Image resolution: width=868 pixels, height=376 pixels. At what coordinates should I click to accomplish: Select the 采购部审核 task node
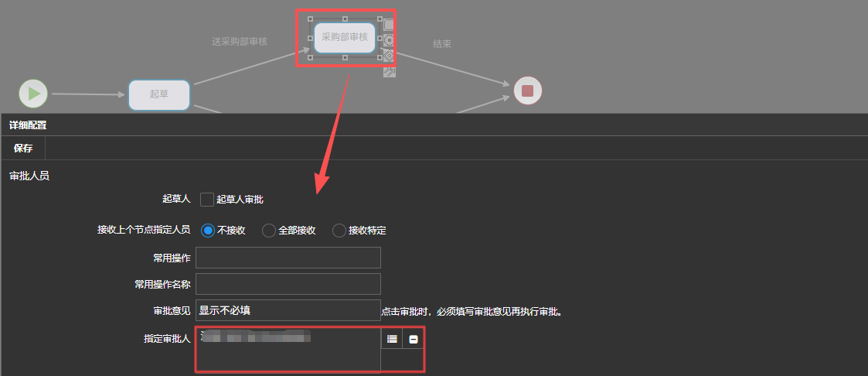click(344, 37)
